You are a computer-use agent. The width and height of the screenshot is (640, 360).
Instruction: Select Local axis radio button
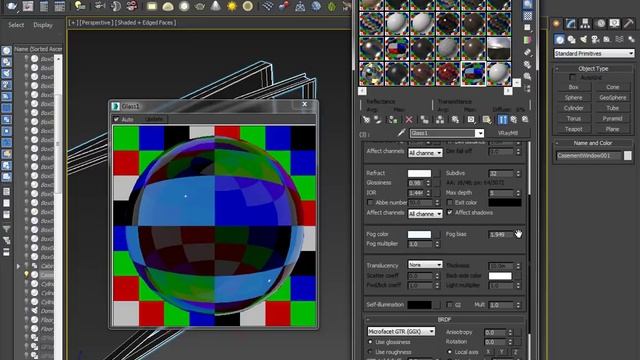[x=450, y=352]
